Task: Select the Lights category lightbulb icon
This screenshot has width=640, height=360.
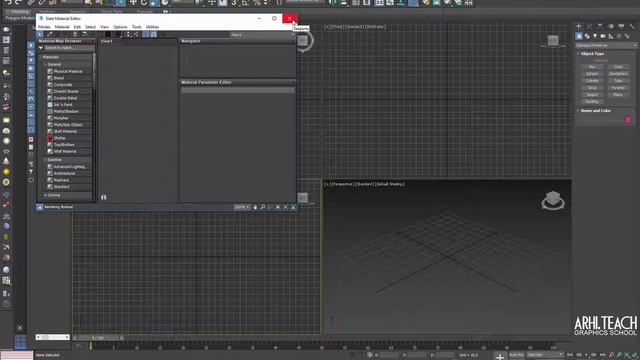Action: (595, 36)
